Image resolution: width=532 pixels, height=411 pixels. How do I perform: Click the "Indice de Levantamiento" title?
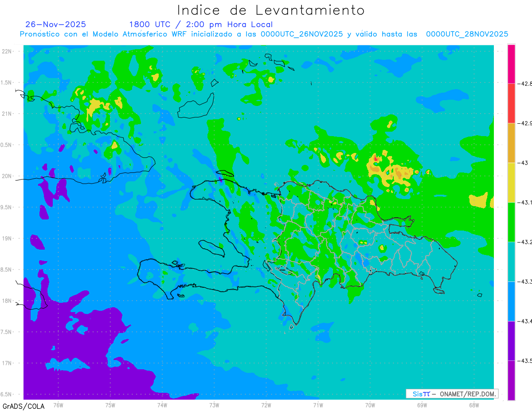tap(271, 10)
